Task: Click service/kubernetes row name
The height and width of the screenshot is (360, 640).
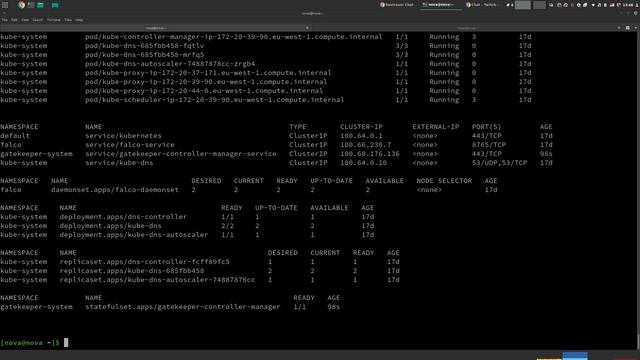Action: click(123, 136)
